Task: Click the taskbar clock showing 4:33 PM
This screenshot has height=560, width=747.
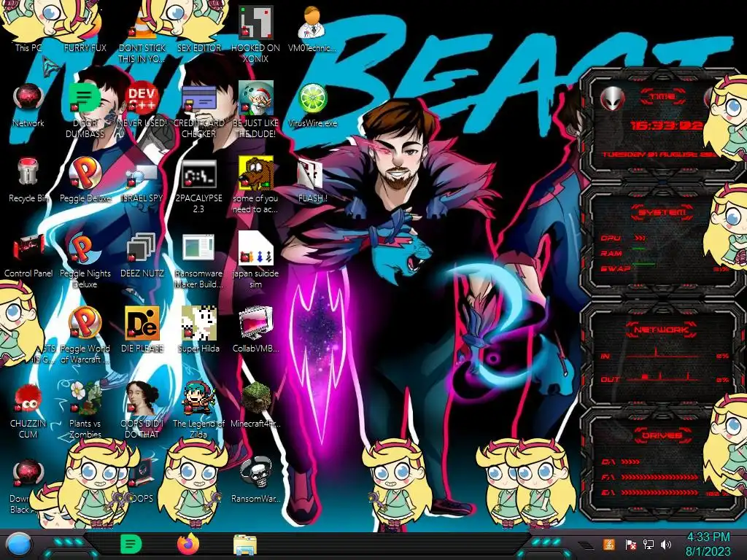Action: [x=708, y=544]
